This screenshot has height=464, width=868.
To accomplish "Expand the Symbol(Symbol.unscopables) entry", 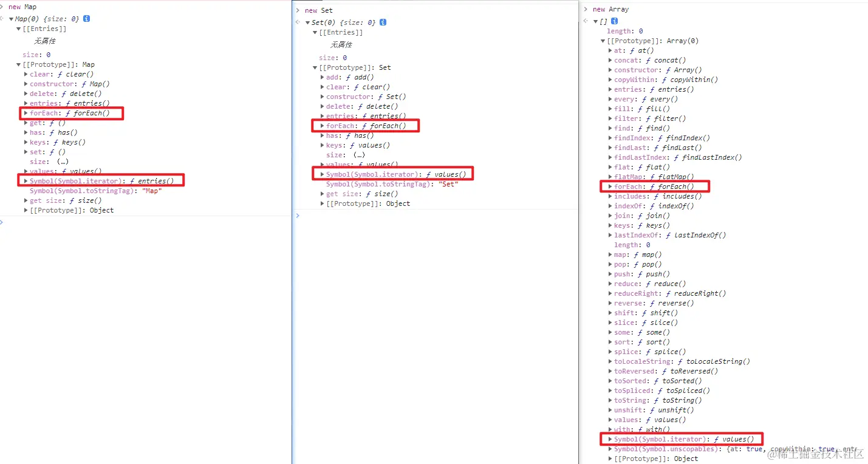I will point(610,449).
